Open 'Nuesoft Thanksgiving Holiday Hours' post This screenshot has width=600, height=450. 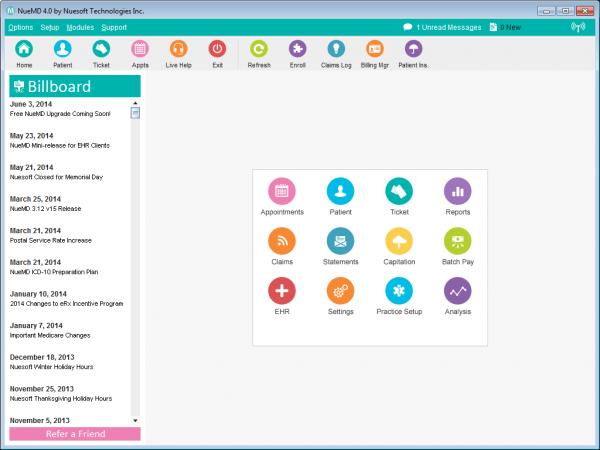61,399
